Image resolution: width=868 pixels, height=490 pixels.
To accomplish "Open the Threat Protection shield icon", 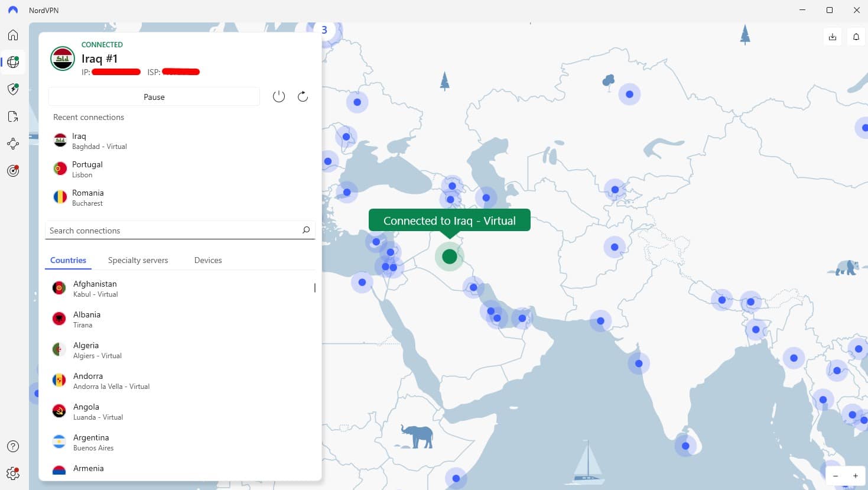I will [x=13, y=89].
